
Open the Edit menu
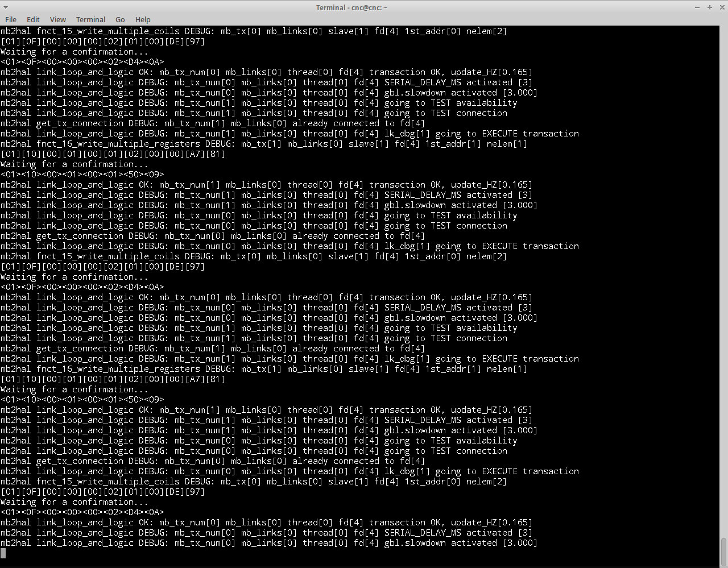pos(33,19)
